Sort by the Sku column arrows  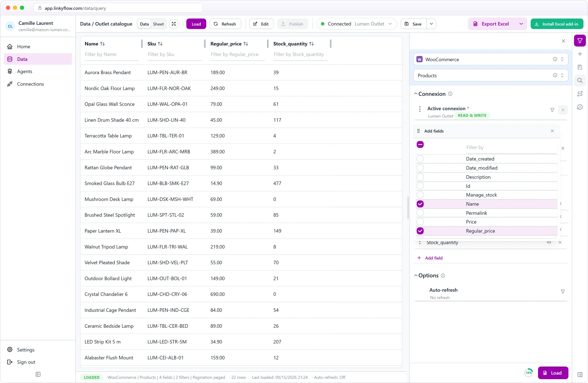point(160,44)
